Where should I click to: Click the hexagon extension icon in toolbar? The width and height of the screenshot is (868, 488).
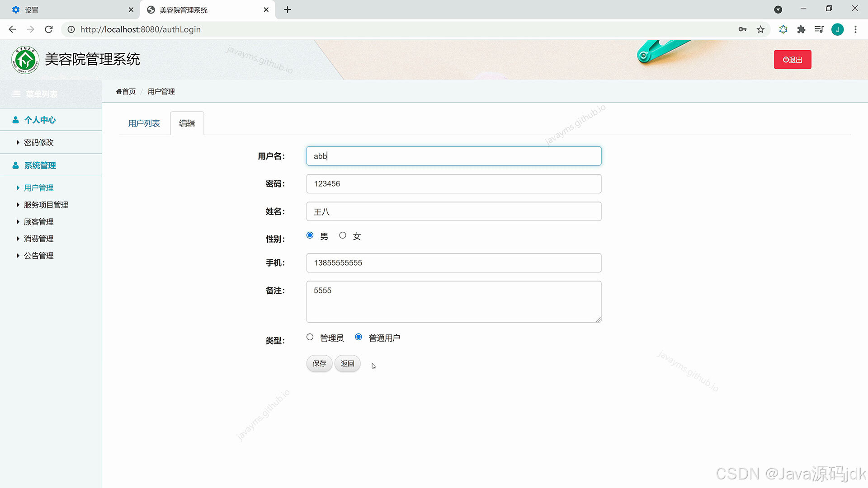click(783, 29)
